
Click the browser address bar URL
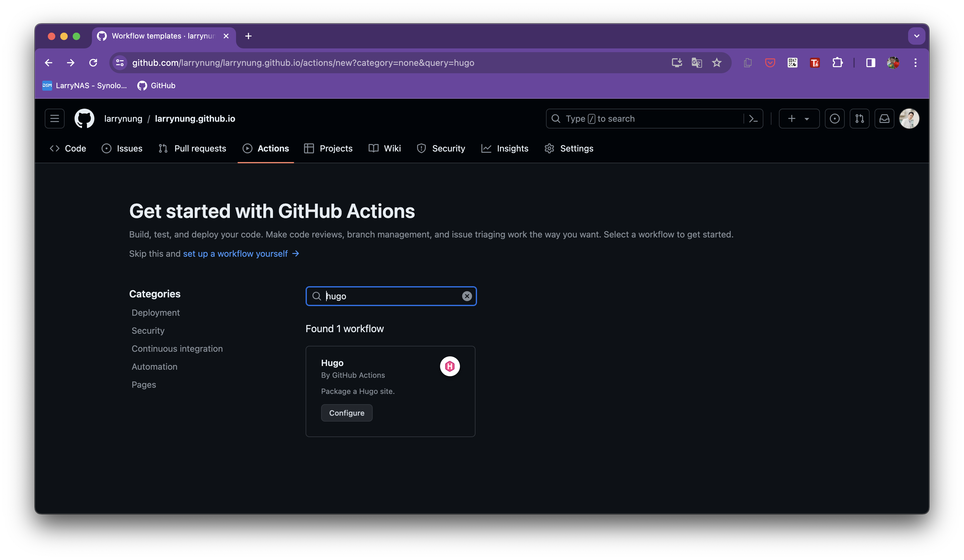(x=303, y=63)
